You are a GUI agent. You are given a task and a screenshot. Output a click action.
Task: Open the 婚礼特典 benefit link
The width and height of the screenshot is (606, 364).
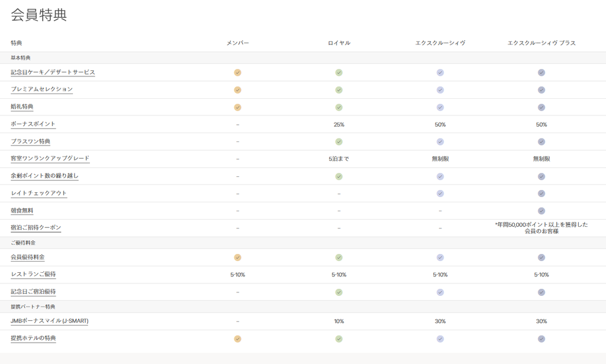point(22,107)
